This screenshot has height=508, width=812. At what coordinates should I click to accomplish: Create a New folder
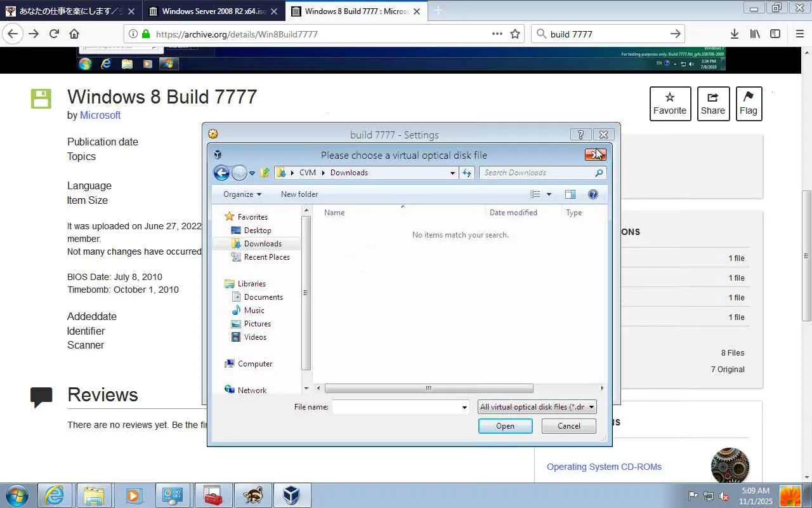point(299,194)
